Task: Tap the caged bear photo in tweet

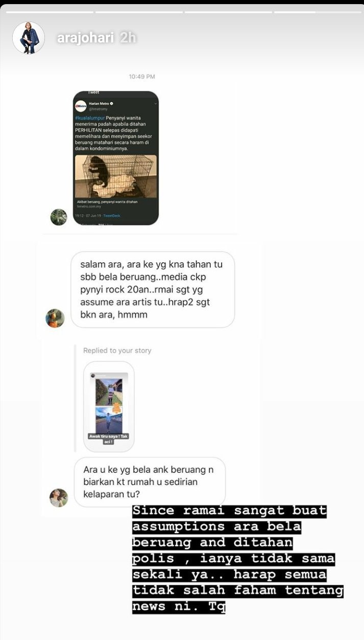Action: tap(116, 176)
